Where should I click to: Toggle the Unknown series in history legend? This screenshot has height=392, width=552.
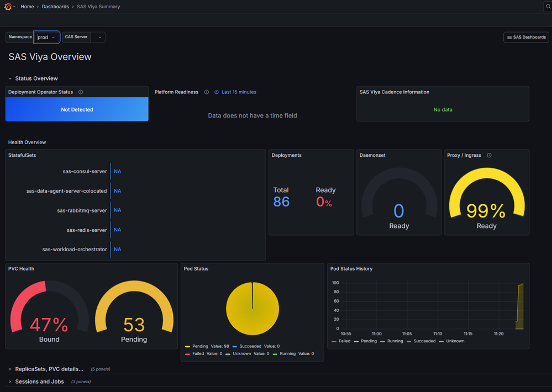pyautogui.click(x=451, y=341)
